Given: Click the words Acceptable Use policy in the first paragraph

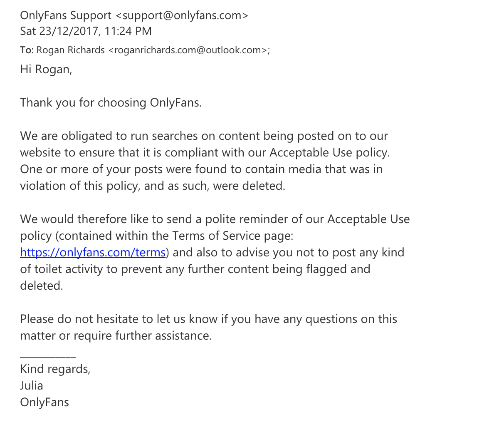Looking at the screenshot, I should 329,152.
